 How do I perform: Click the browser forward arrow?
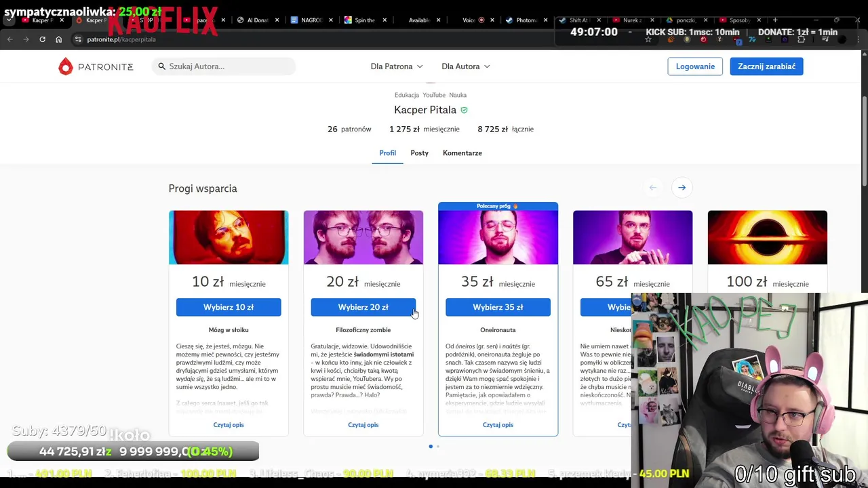point(26,39)
